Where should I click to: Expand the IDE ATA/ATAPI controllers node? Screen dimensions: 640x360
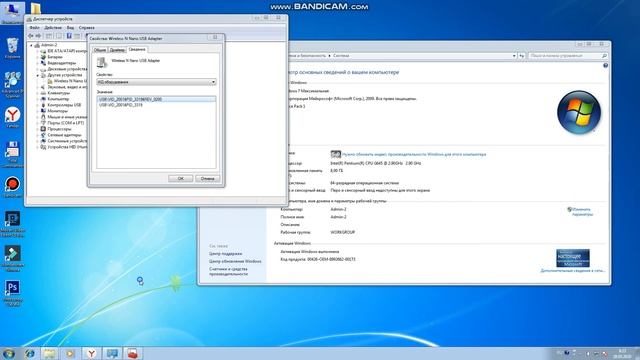pyautogui.click(x=38, y=51)
